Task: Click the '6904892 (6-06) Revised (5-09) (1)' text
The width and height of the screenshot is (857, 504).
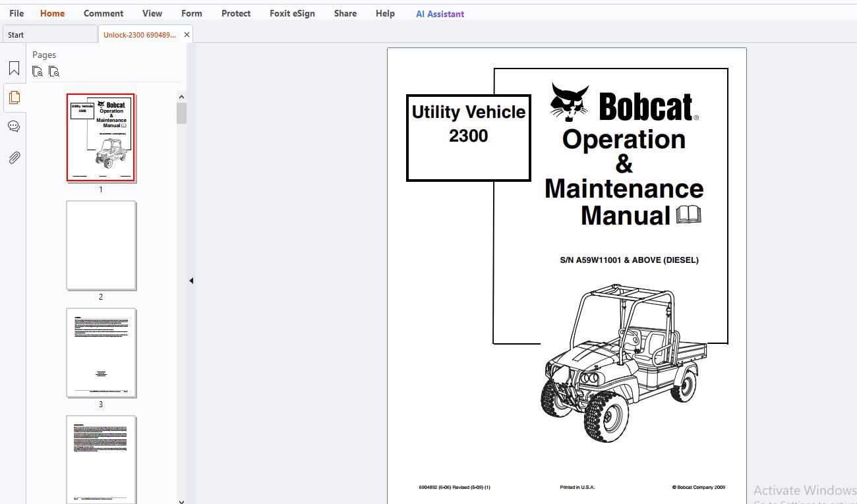Action: point(454,488)
